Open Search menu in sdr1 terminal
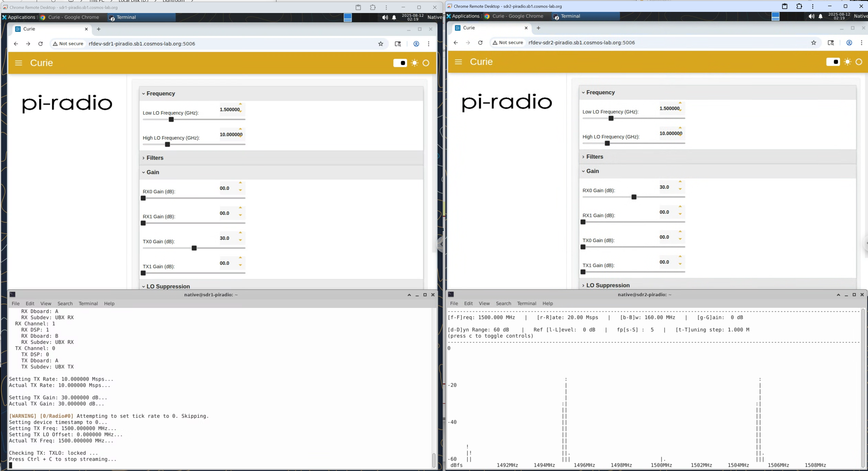This screenshot has height=471, width=868. tap(65, 304)
